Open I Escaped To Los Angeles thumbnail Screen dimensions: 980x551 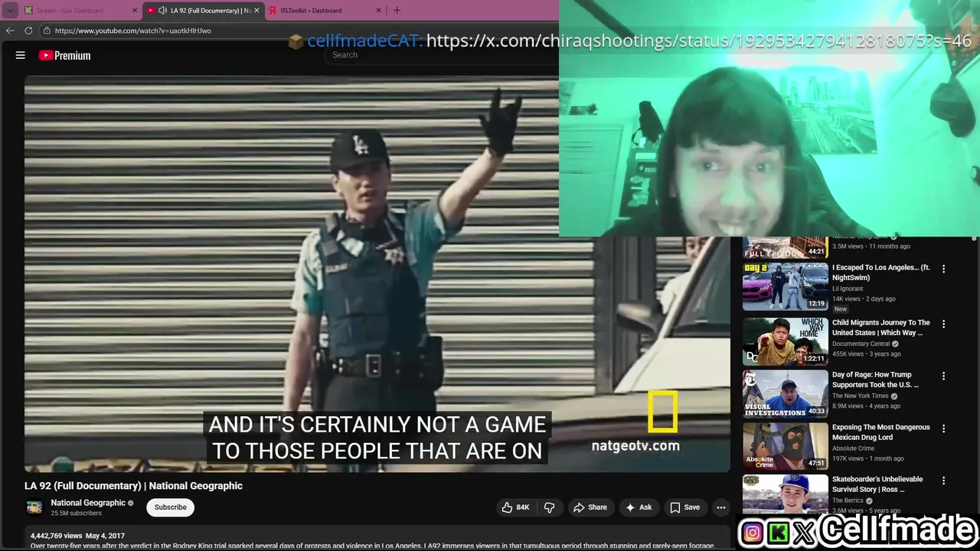point(785,287)
